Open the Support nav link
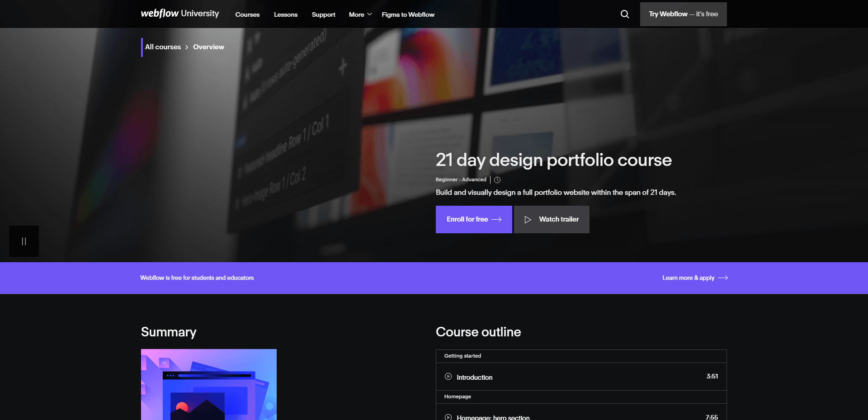This screenshot has width=868, height=420. coord(324,14)
